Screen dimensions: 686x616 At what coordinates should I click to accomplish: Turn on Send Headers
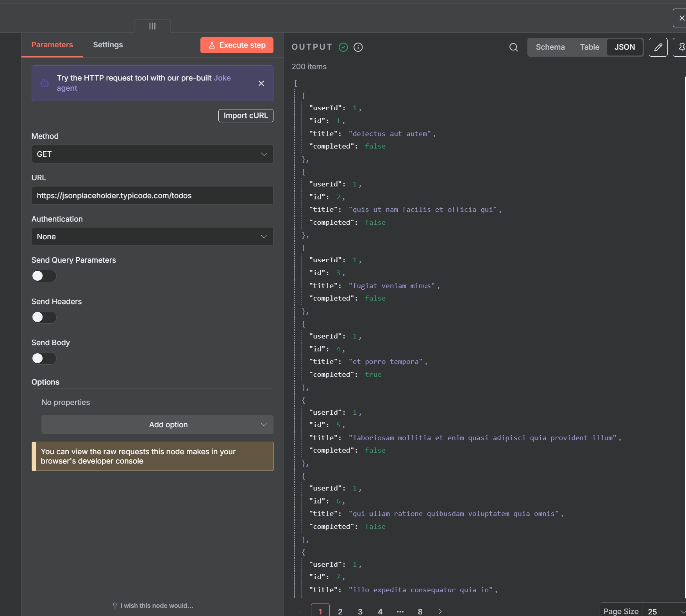click(43, 317)
